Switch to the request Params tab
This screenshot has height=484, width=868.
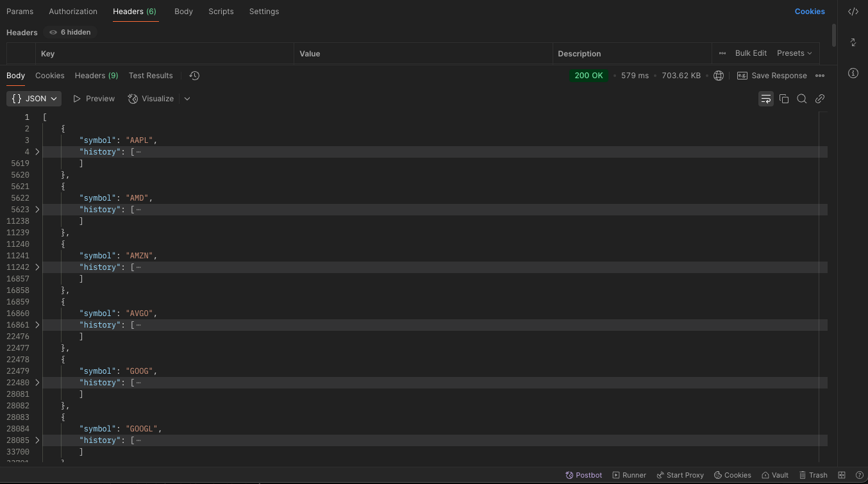20,12
